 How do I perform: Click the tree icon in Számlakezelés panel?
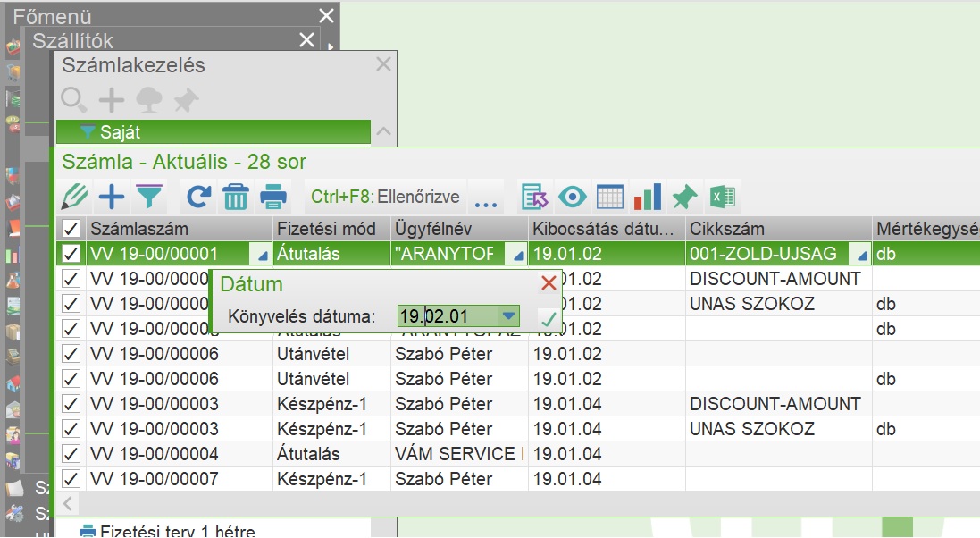pos(149,99)
